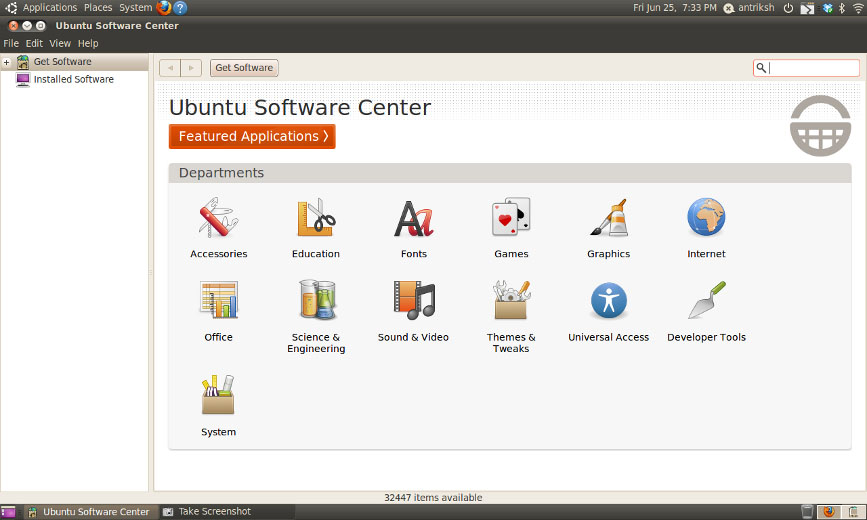Open the Places menu in top panel
The height and width of the screenshot is (520, 867).
98,8
